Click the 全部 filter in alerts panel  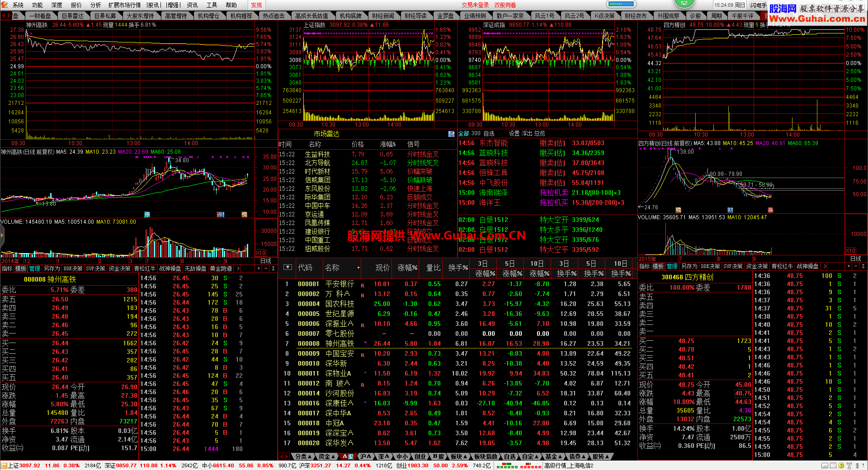tap(464, 134)
